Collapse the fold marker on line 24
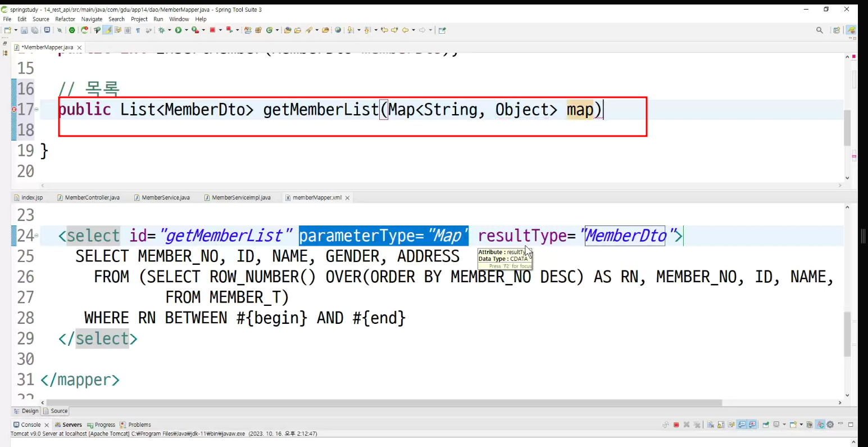Image resolution: width=868 pixels, height=447 pixels. pyautogui.click(x=37, y=236)
